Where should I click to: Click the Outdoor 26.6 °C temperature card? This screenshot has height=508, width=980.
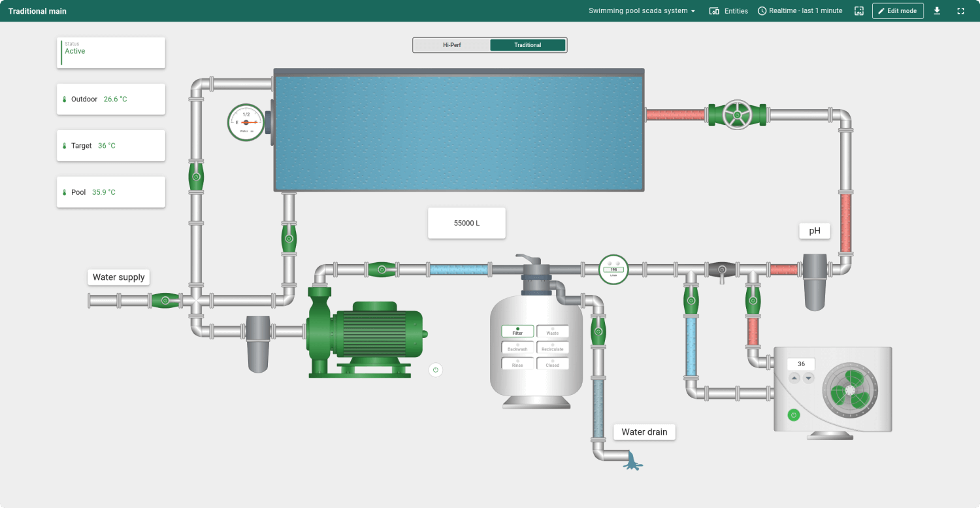[x=111, y=99]
